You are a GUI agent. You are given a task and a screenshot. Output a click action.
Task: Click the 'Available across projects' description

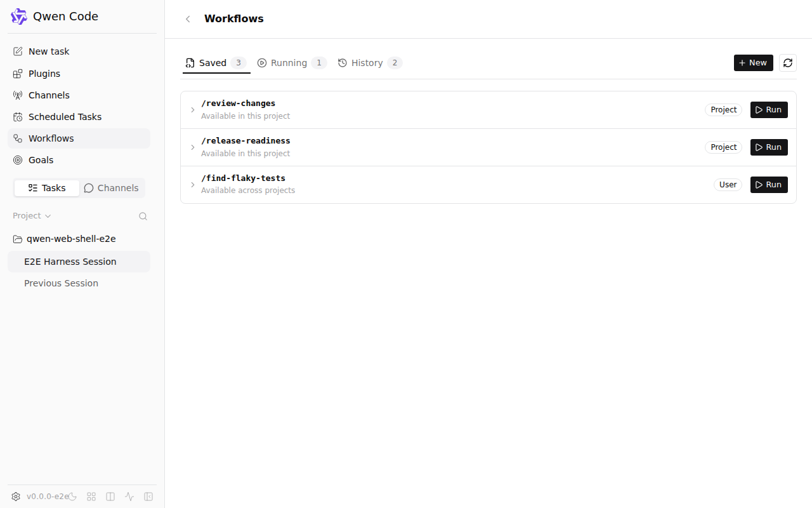coord(248,190)
